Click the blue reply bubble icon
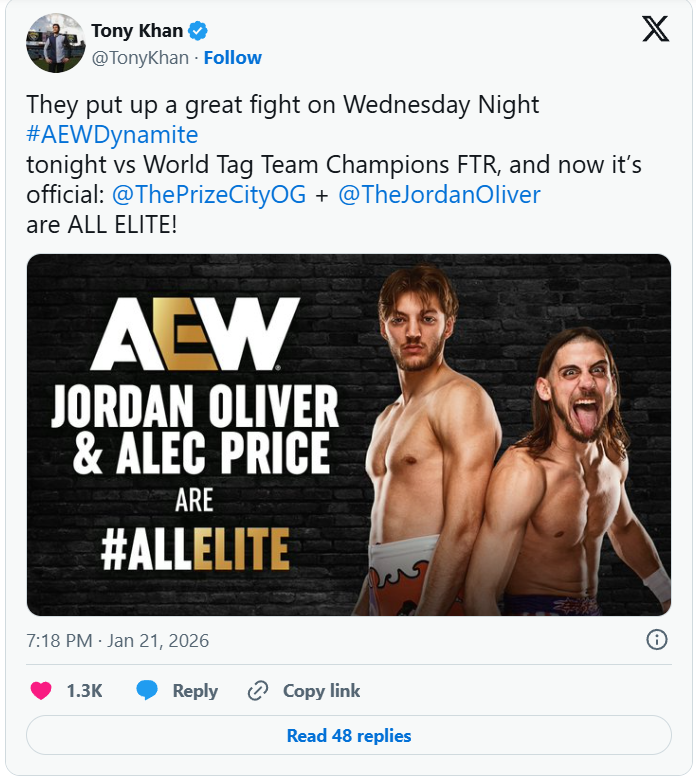696x778 pixels. tap(147, 691)
